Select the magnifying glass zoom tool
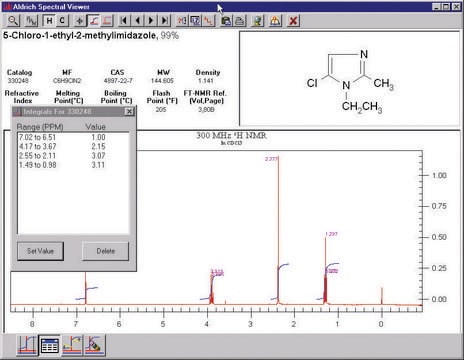464x360 pixels. tap(13, 21)
